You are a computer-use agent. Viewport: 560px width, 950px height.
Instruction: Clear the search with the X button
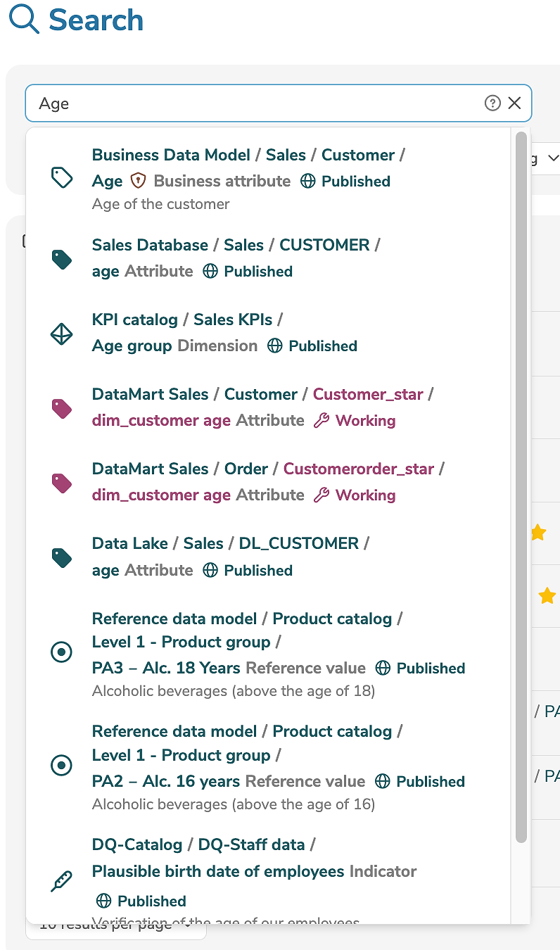coord(515,103)
